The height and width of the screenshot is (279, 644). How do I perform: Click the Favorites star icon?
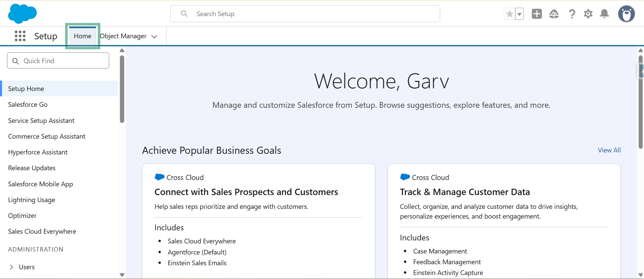click(509, 14)
